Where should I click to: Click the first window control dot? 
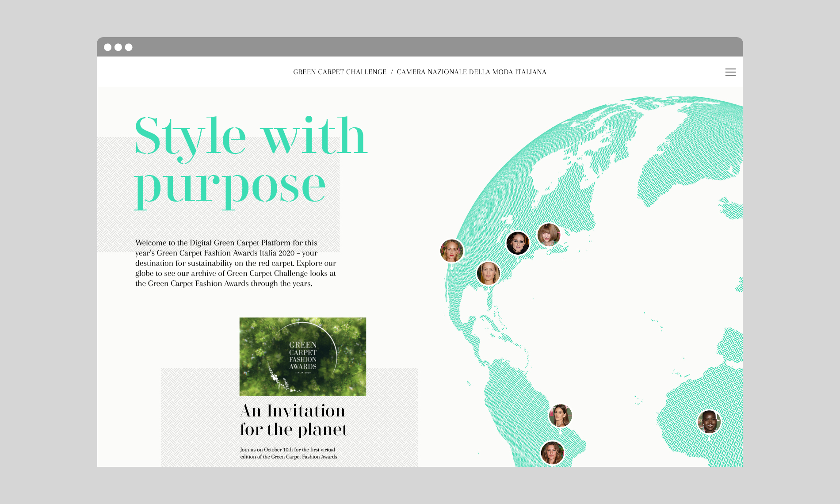pyautogui.click(x=107, y=47)
